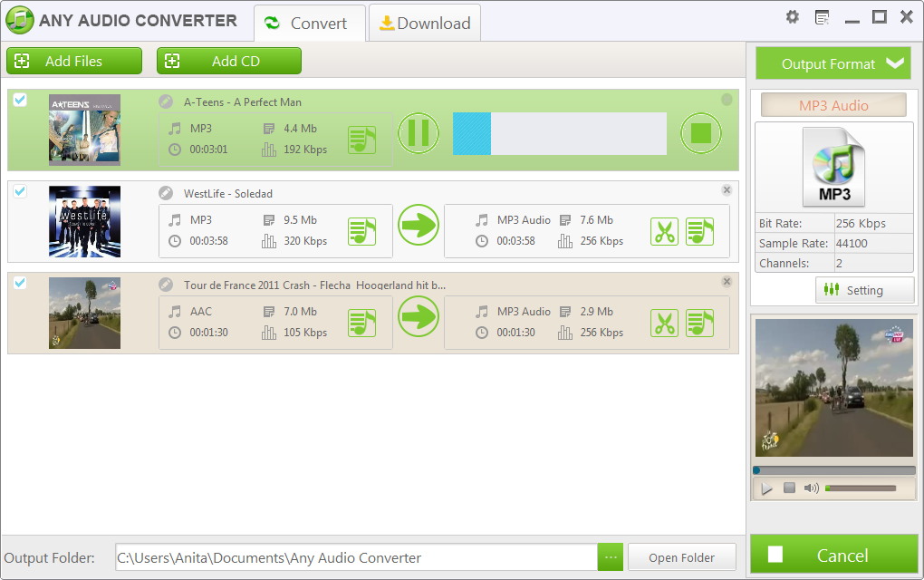924x580 pixels.
Task: Click Open Folder for the output directory
Action: pyautogui.click(x=681, y=556)
